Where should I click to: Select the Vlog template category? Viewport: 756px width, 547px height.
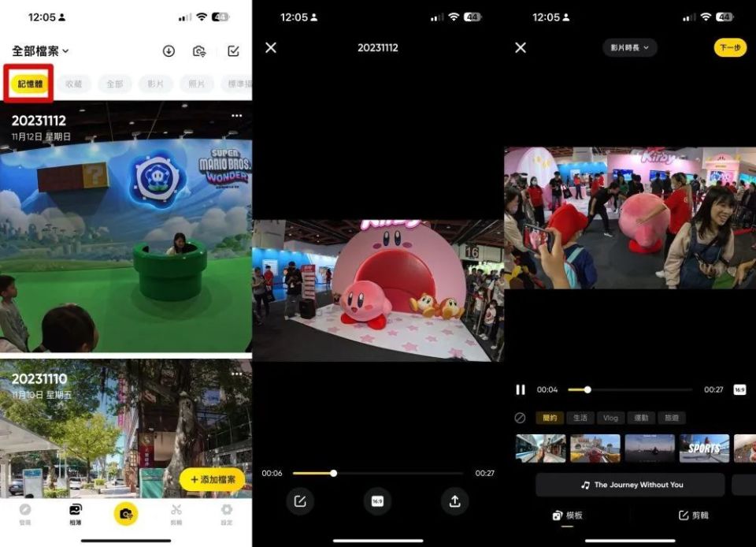[x=610, y=418]
